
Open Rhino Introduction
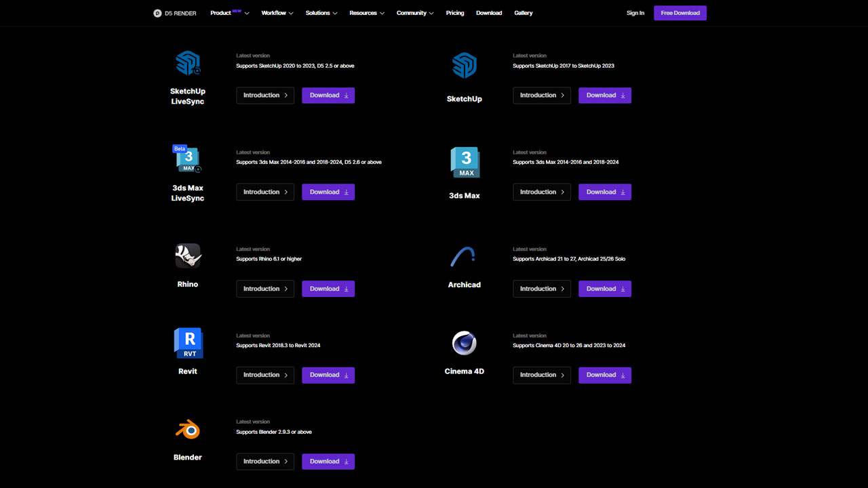[265, 289]
